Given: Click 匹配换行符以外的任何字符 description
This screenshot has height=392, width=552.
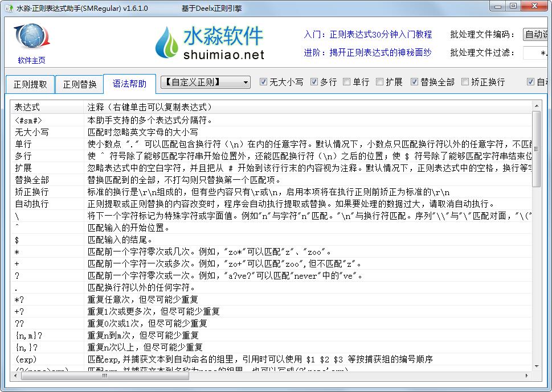Looking at the screenshot, I should pos(141,288).
